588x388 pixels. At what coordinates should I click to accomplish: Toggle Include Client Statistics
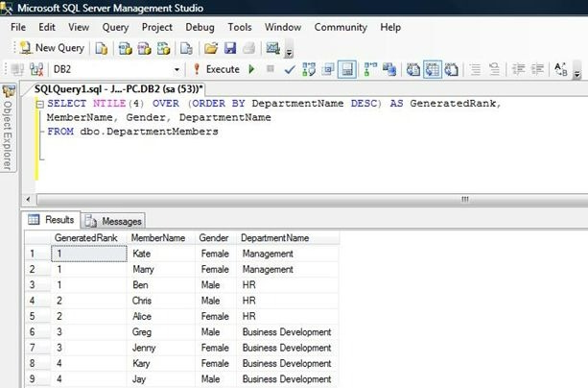(389, 69)
